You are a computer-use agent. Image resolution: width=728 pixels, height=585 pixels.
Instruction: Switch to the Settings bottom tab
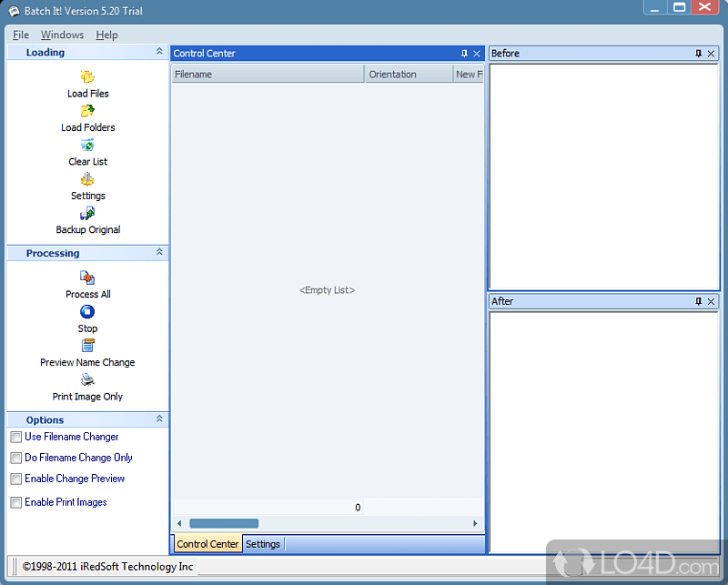(263, 544)
